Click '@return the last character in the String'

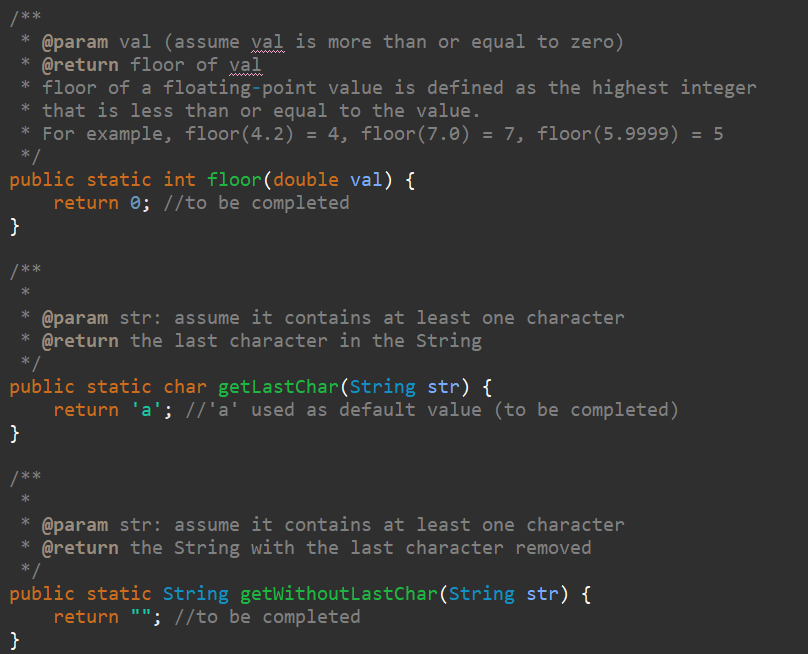(x=262, y=341)
